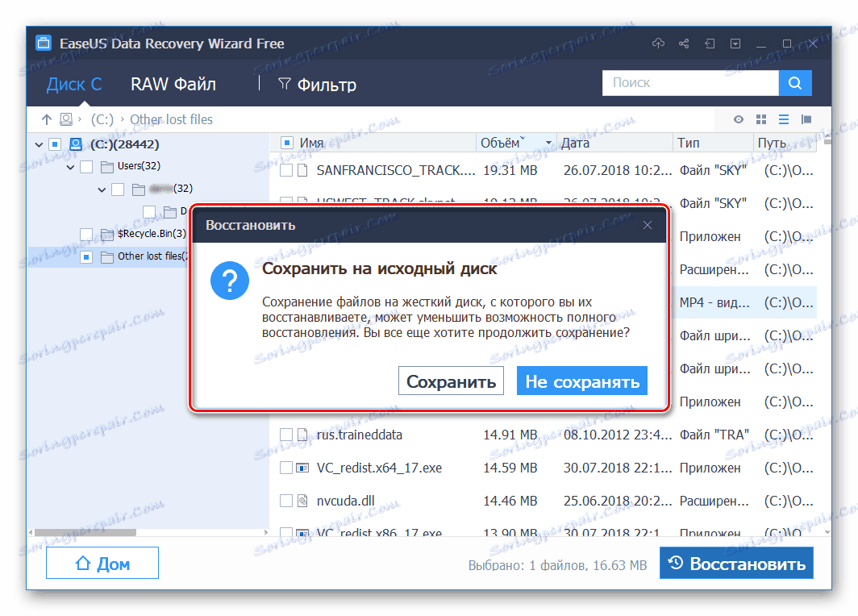Click (C:) in the breadcrumb path

point(102,119)
